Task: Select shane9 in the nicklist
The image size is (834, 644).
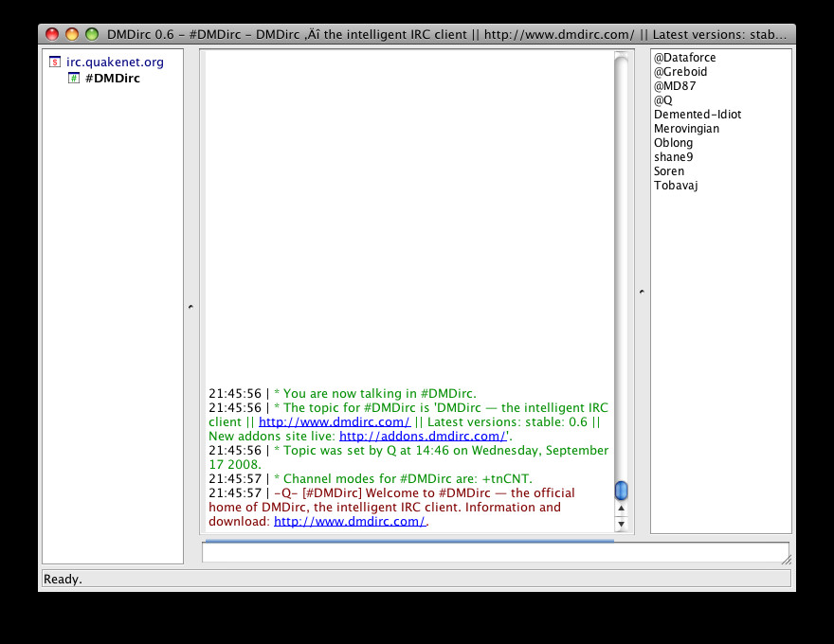Action: click(674, 157)
